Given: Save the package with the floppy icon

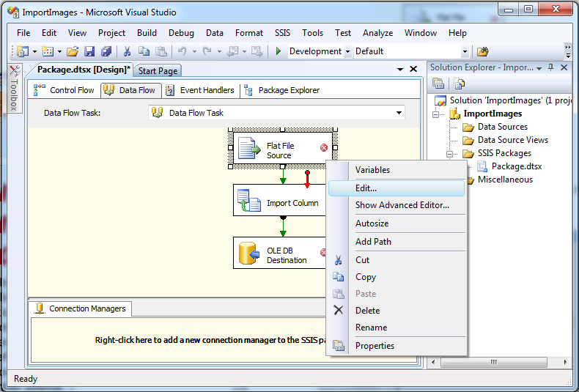Looking at the screenshot, I should (x=89, y=51).
